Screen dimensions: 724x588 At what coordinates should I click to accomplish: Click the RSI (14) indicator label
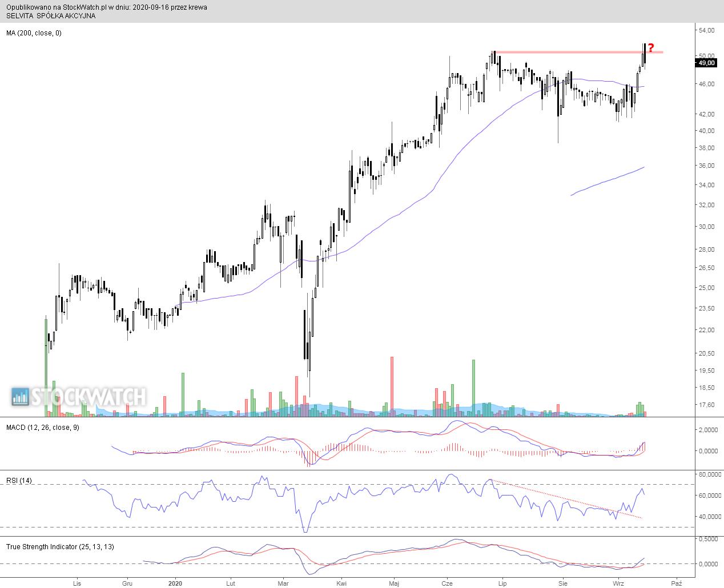click(x=19, y=481)
